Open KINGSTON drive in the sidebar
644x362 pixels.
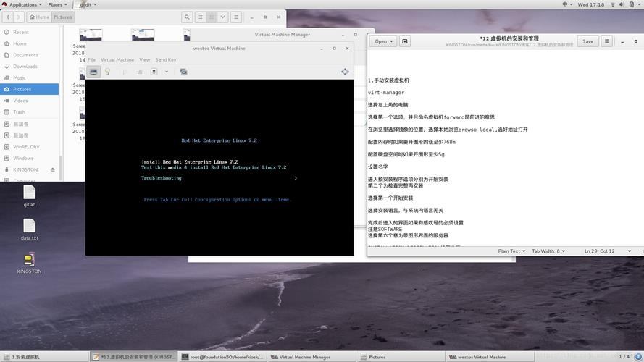25,169
